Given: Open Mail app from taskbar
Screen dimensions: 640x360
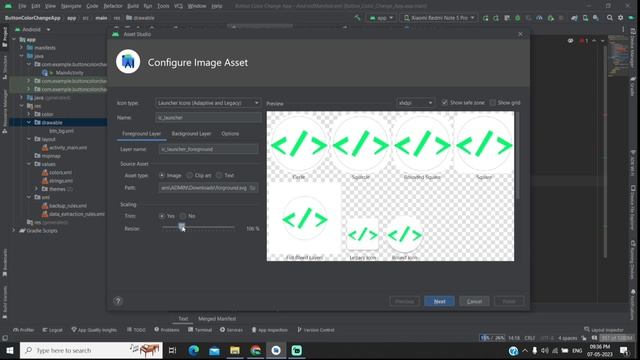Looking at the screenshot, I should click(214, 350).
